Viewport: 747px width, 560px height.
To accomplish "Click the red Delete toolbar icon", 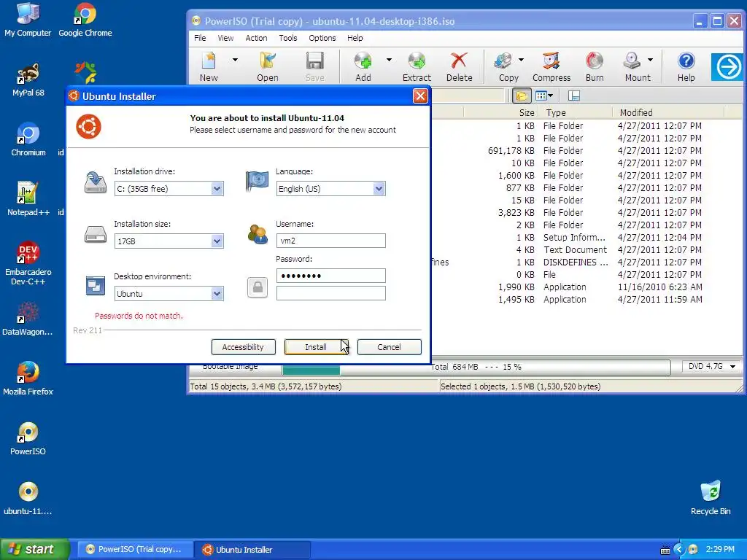I will pos(460,67).
